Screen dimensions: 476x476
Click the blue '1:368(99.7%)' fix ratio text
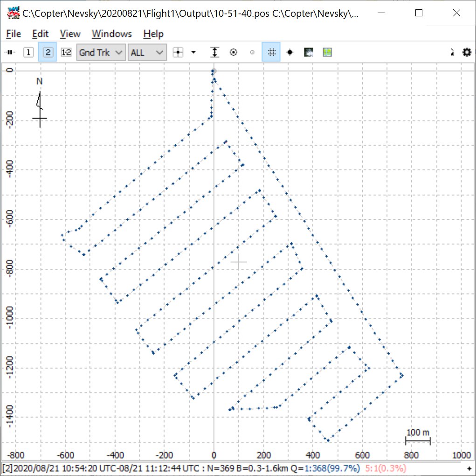(332, 469)
